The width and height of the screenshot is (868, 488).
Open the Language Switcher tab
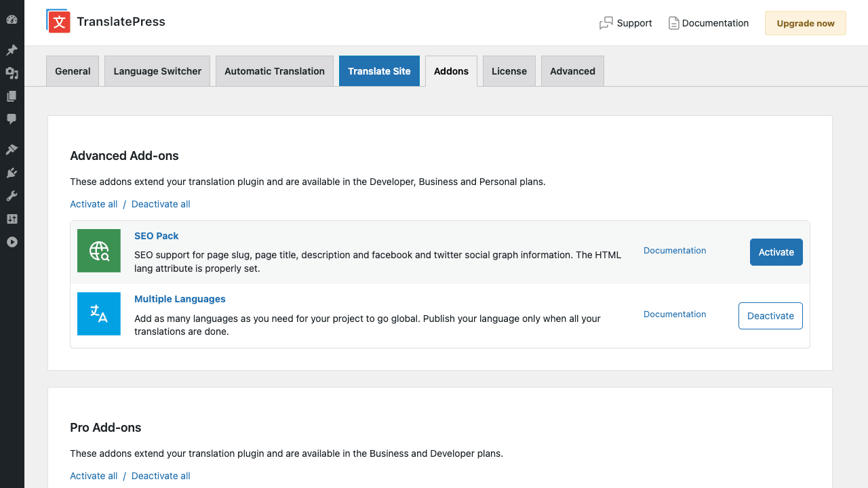pyautogui.click(x=157, y=71)
